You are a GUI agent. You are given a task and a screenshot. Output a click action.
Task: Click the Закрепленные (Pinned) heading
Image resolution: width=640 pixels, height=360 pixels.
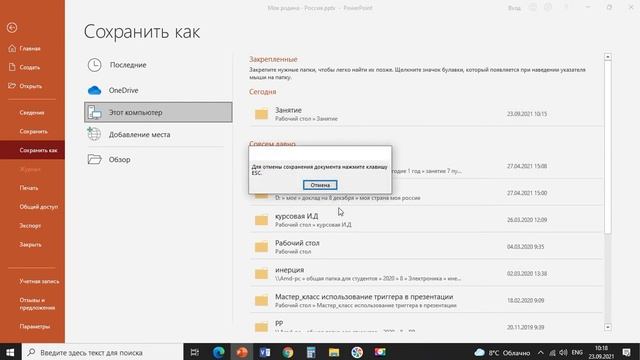click(x=273, y=59)
